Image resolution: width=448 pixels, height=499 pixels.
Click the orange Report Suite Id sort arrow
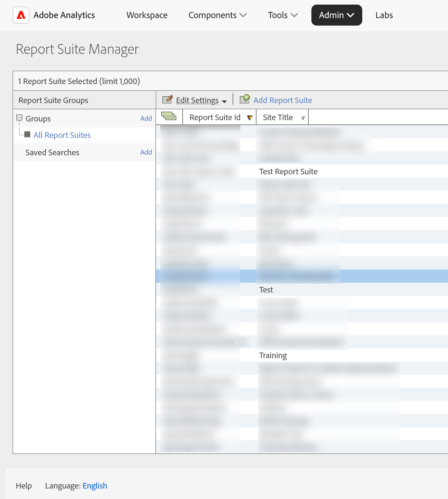[x=250, y=118]
